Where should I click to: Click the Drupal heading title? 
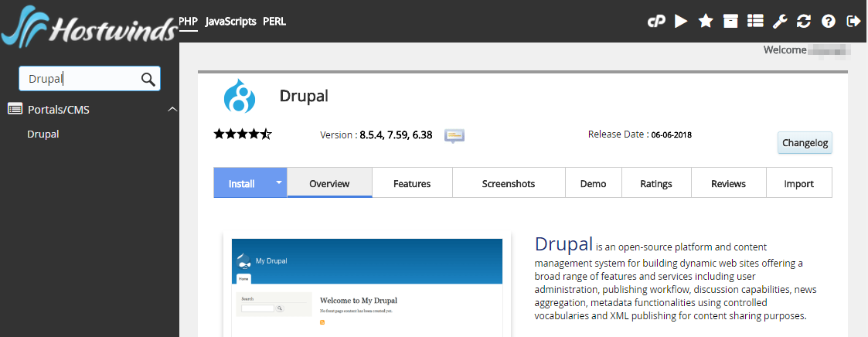[x=304, y=96]
